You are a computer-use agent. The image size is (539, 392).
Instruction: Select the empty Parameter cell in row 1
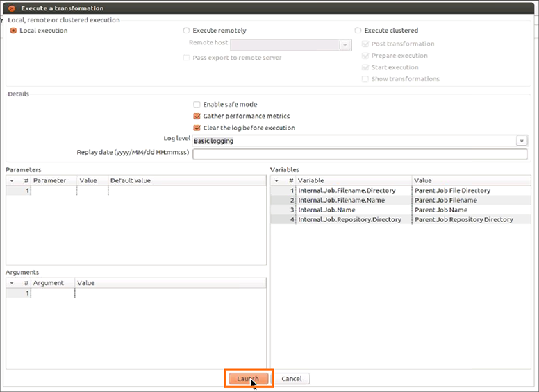coord(54,191)
